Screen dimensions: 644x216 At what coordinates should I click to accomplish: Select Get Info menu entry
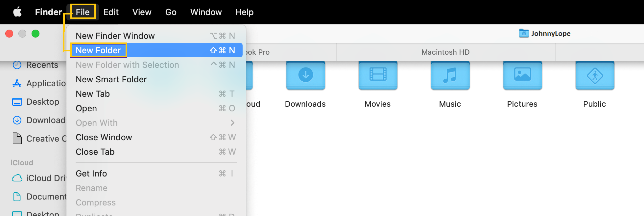[156, 174]
